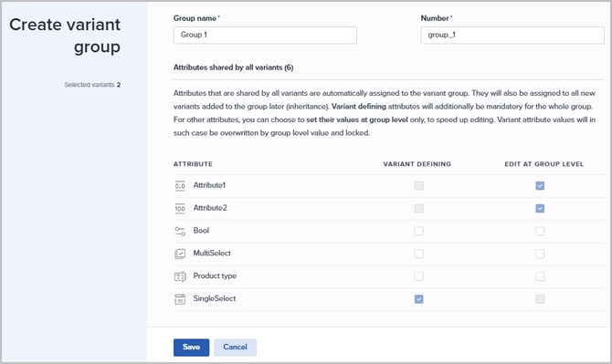Cancel creating the variant group
The image size is (612, 364).
(x=235, y=348)
